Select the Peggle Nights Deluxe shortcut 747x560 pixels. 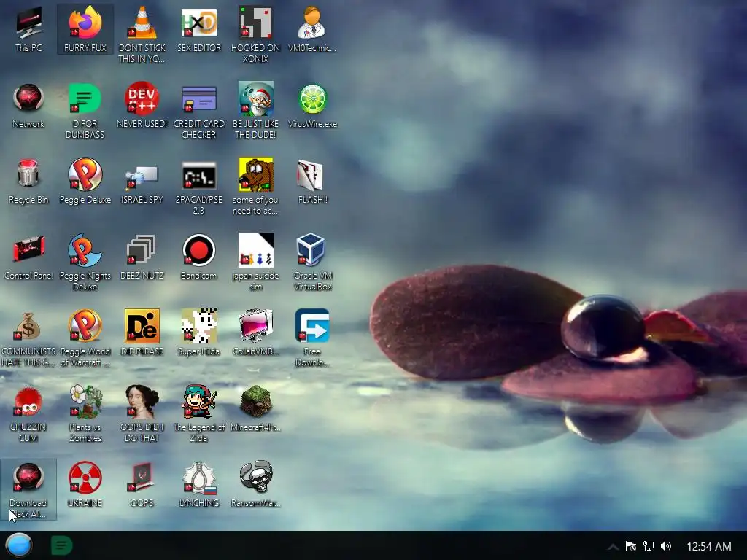85,262
